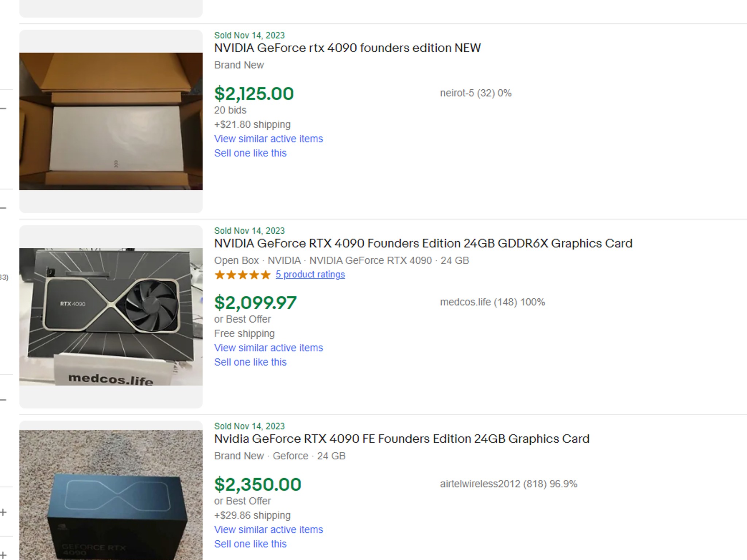747x560 pixels.
Task: Open 'NVIDIA GeForce rtx 4090 founders edition NEW' listing
Action: coord(347,48)
